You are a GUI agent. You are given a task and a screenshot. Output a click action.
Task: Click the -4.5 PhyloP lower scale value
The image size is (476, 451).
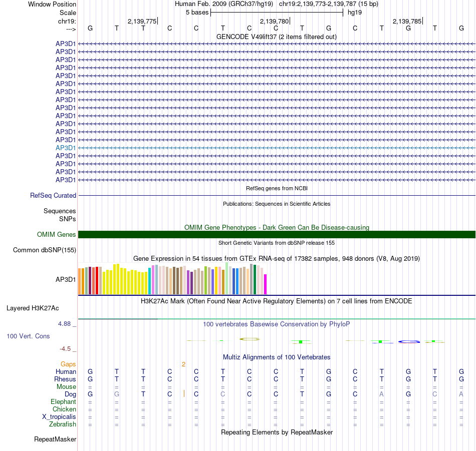point(65,349)
